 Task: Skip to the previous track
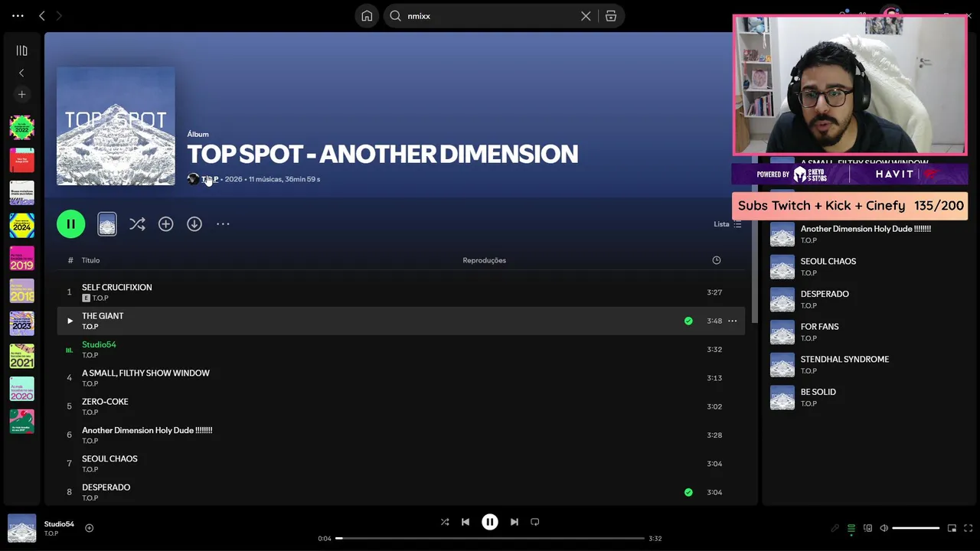[465, 522]
